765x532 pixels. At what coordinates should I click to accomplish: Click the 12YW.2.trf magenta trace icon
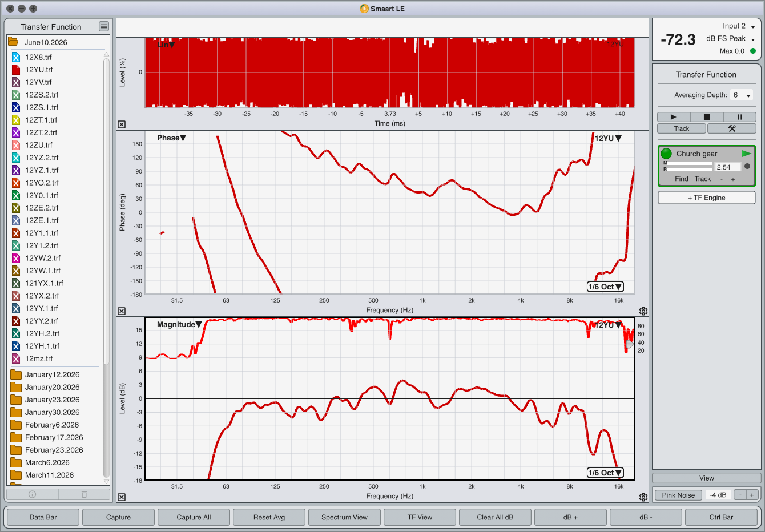click(16, 258)
